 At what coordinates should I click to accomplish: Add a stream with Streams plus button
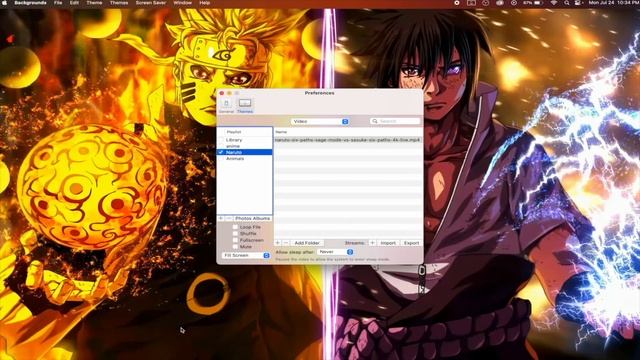click(372, 243)
